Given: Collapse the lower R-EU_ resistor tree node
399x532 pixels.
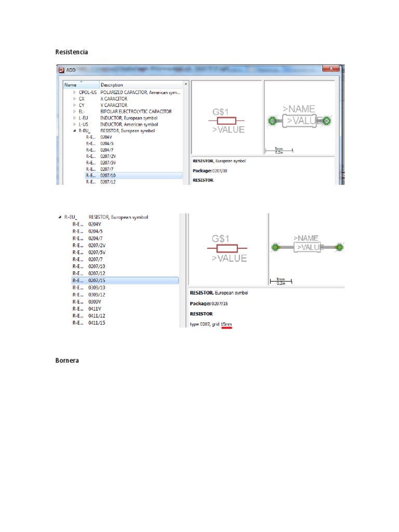Looking at the screenshot, I should tap(60, 217).
